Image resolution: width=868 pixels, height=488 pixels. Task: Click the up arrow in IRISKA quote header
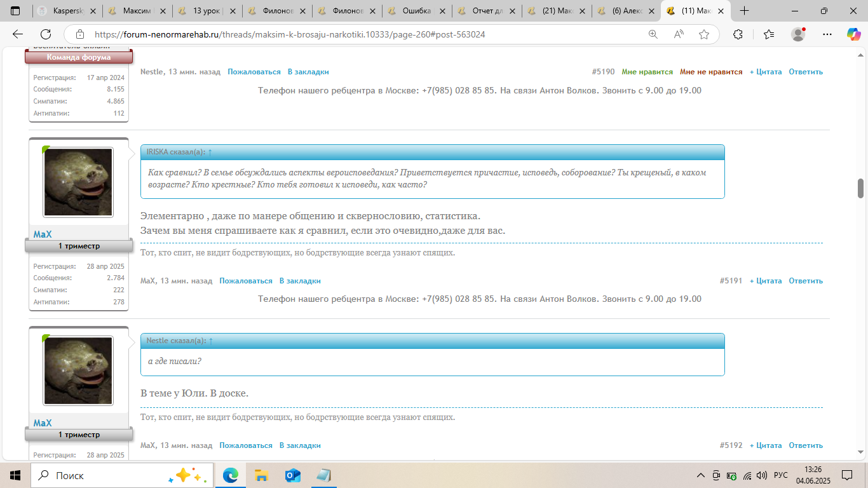[210, 152]
